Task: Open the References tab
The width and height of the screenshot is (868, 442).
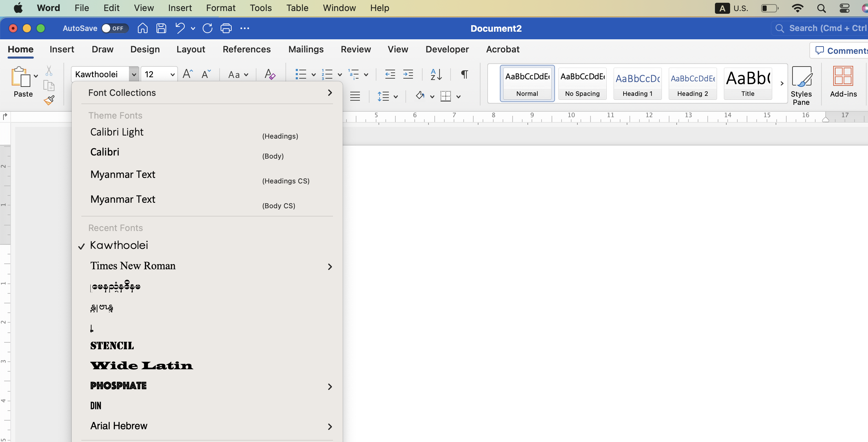Action: click(x=246, y=49)
